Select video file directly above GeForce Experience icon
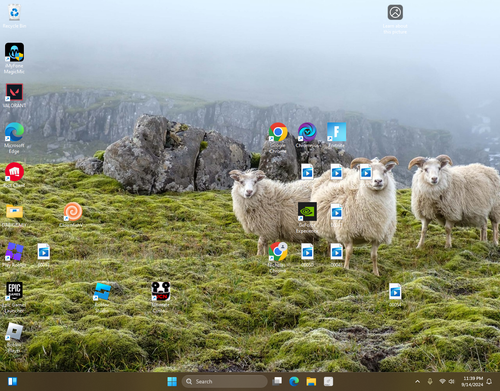Viewport: 500px width, 391px height. tap(307, 172)
